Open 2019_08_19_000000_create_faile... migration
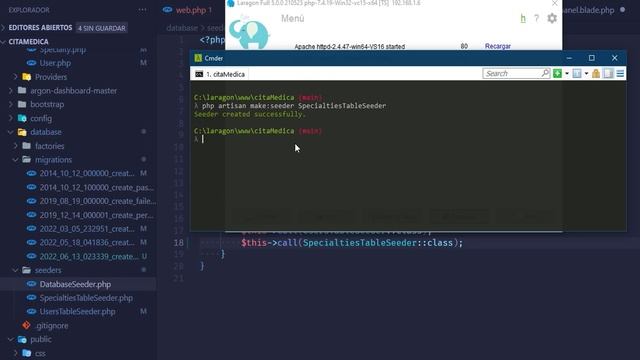This screenshot has height=360, width=640. coord(98,201)
